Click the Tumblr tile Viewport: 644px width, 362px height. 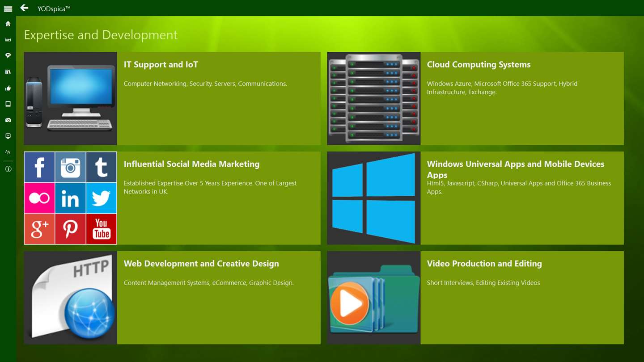102,167
